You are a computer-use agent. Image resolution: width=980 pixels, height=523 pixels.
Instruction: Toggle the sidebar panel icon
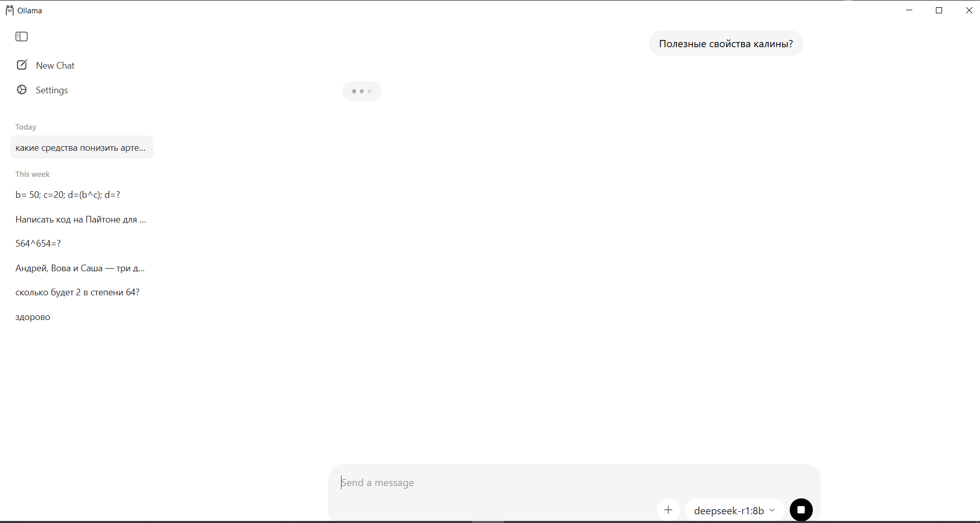pos(22,36)
